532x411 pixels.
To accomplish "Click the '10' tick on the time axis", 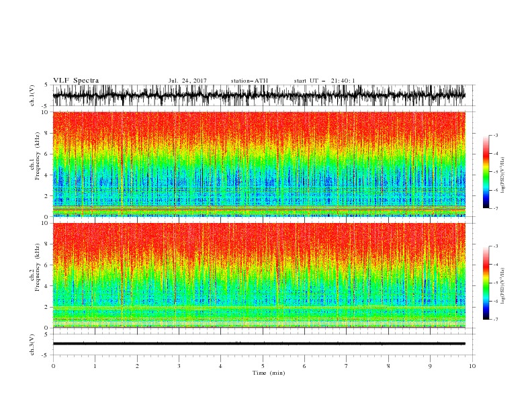I will [x=472, y=366].
